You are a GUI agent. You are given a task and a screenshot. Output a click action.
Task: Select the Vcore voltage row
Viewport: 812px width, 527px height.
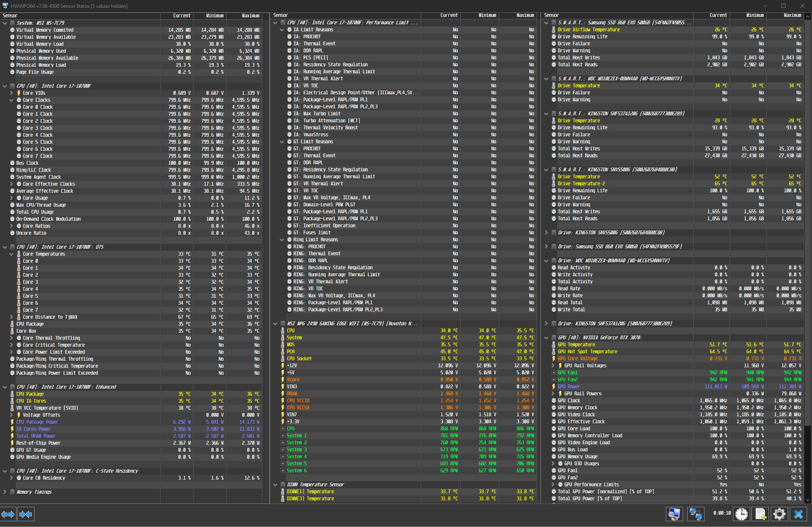(x=293, y=380)
